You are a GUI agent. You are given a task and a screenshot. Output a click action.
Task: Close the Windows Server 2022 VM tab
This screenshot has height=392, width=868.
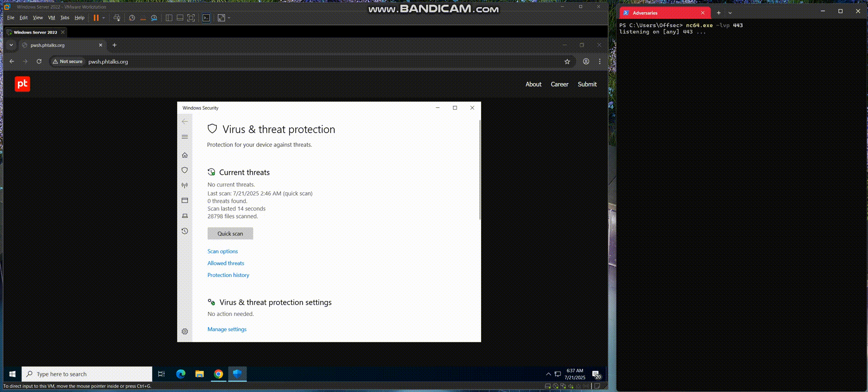pyautogui.click(x=63, y=32)
